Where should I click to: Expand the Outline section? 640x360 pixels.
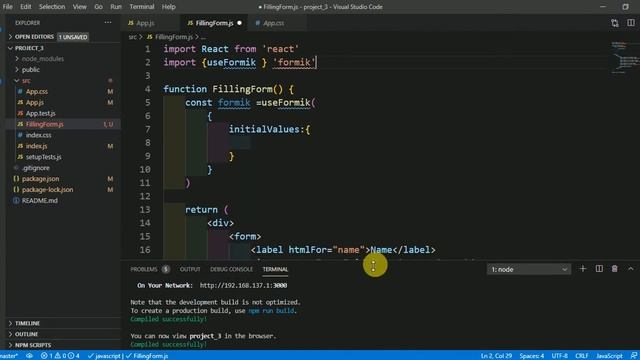click(x=26, y=334)
